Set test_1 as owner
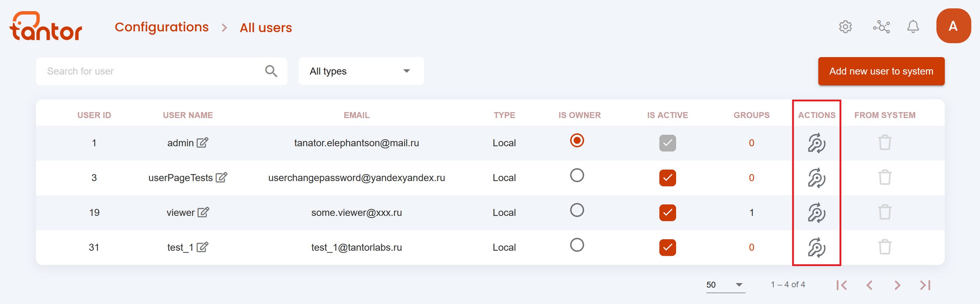Image resolution: width=980 pixels, height=304 pixels. click(577, 245)
